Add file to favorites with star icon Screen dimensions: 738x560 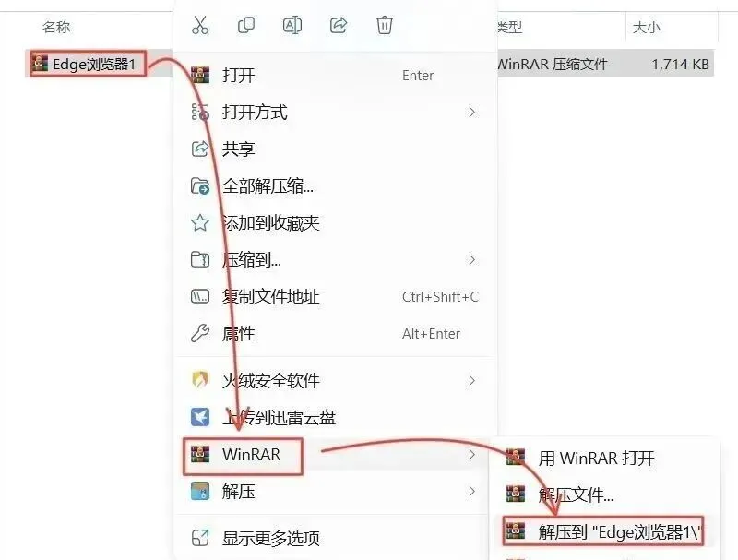(x=200, y=222)
